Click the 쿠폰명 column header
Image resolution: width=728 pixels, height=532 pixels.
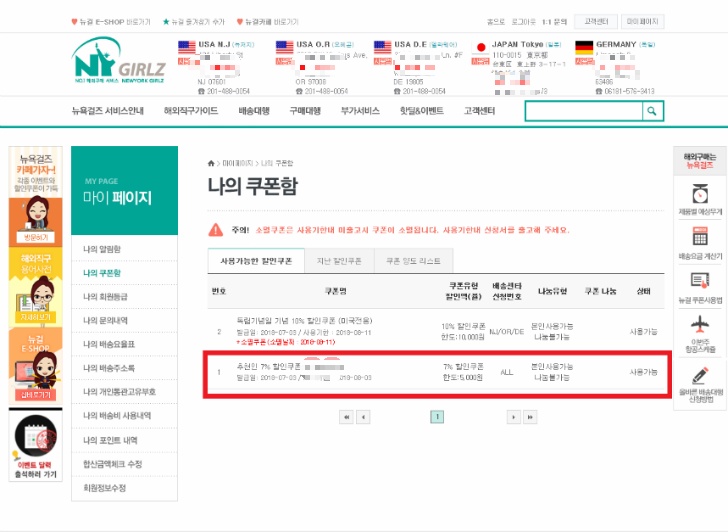tap(335, 291)
